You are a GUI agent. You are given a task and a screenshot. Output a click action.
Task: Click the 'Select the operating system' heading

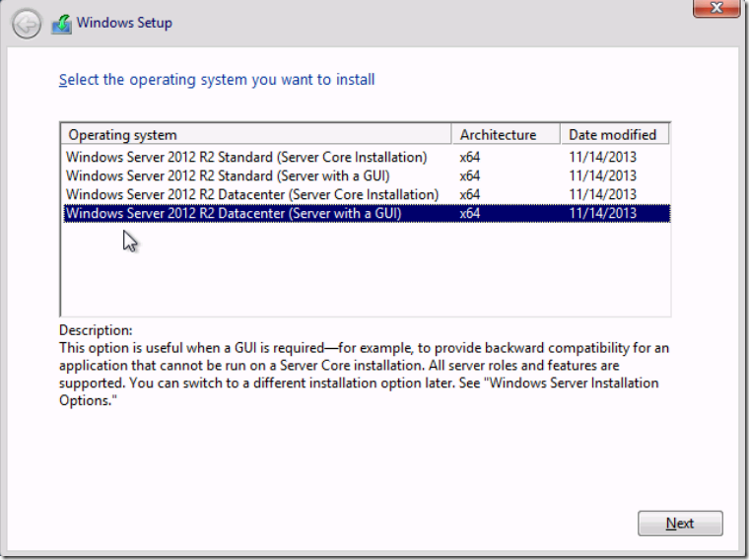point(217,79)
